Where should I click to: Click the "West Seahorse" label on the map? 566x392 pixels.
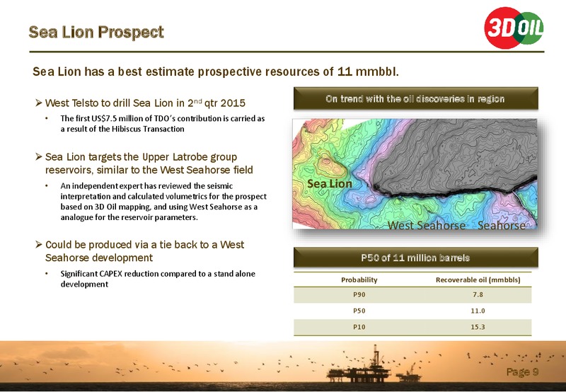427,225
